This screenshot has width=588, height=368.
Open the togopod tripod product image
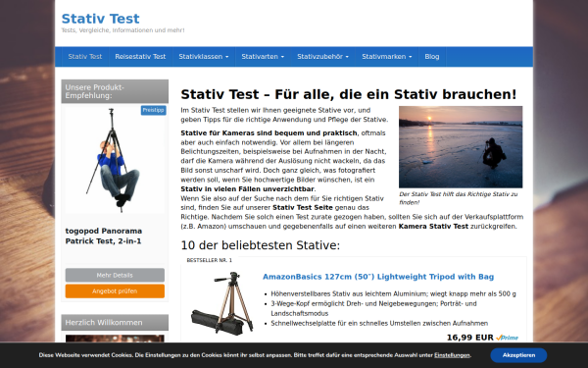[x=115, y=160]
